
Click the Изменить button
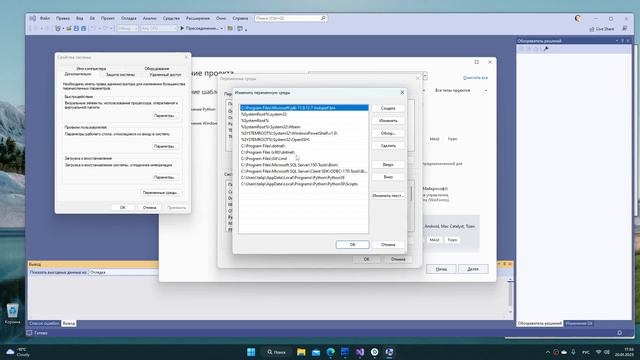pyautogui.click(x=388, y=121)
